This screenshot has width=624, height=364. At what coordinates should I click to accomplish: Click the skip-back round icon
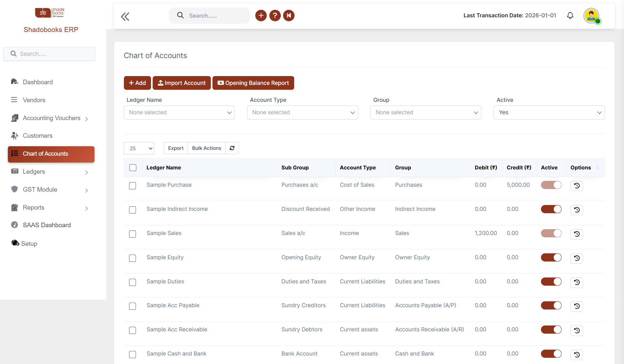[289, 15]
